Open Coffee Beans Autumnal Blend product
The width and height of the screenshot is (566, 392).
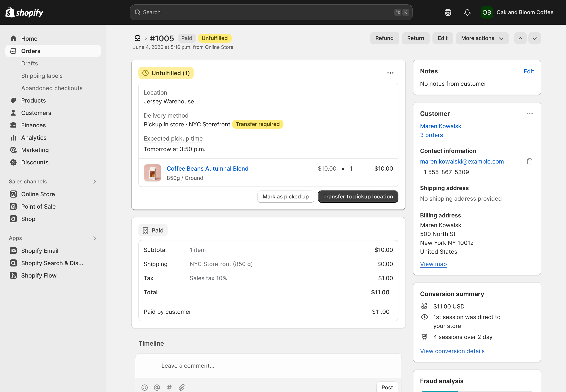point(207,169)
